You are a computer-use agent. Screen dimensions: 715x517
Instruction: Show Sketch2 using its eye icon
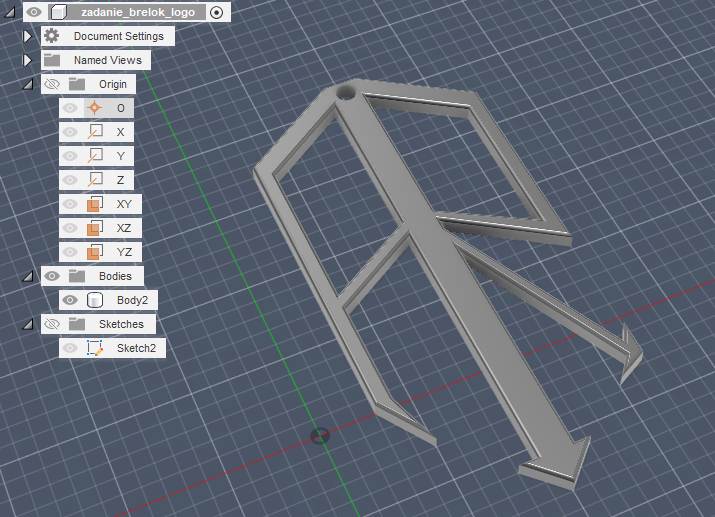point(70,348)
